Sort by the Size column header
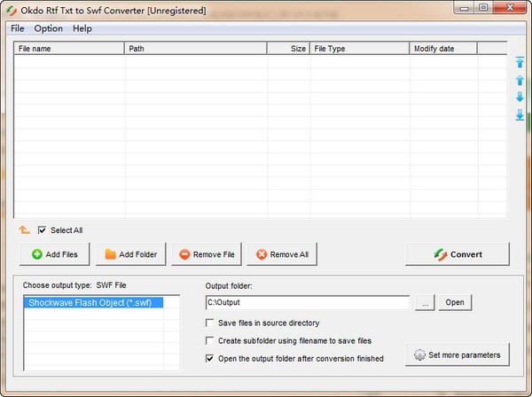532x397 pixels. click(288, 49)
